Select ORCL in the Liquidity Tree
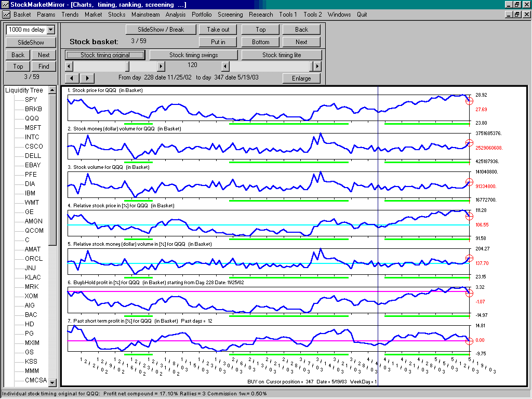The height and width of the screenshot is (399, 532). click(34, 259)
